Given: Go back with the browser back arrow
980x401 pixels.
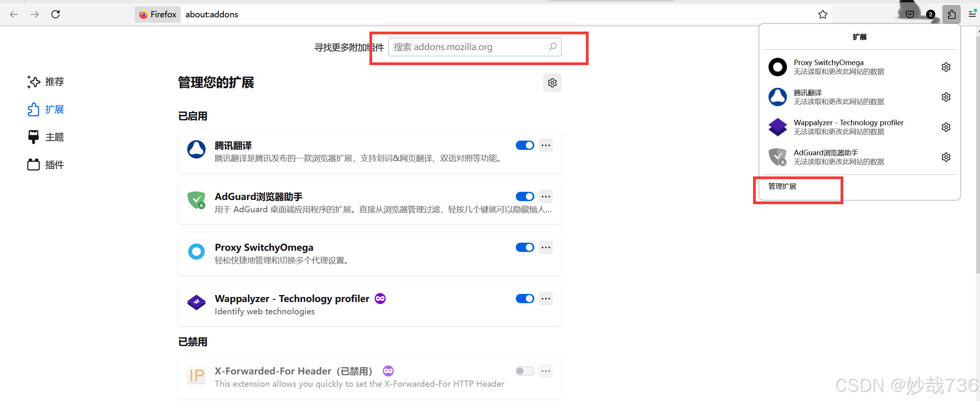Looking at the screenshot, I should 14,14.
